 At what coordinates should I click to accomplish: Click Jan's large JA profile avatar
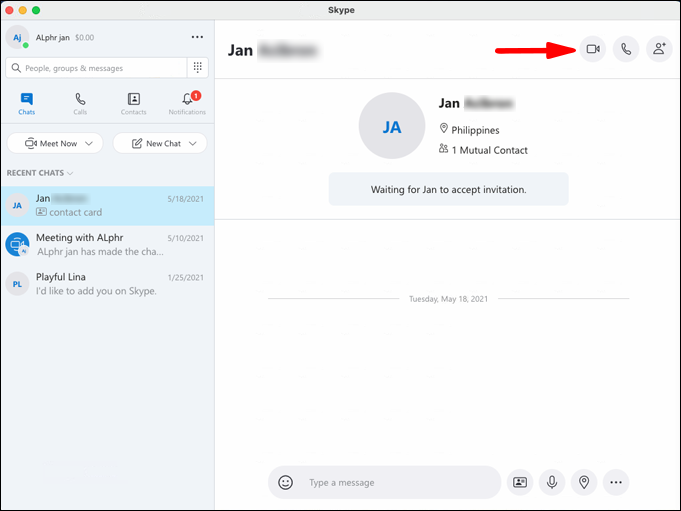pos(392,126)
